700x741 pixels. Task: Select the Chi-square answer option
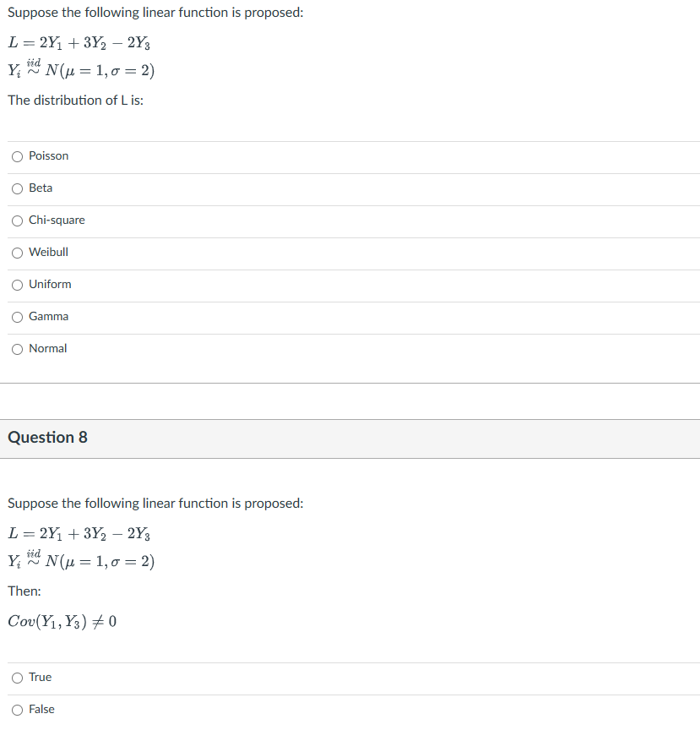17,221
